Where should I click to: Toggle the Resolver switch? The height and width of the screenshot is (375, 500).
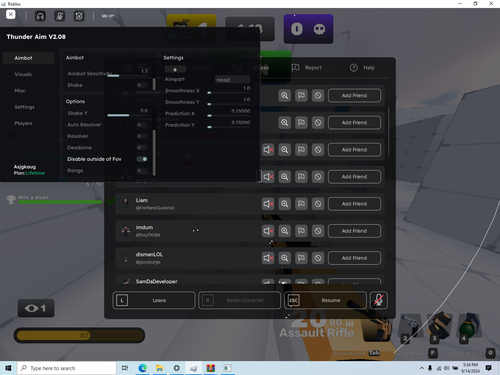[x=142, y=136]
